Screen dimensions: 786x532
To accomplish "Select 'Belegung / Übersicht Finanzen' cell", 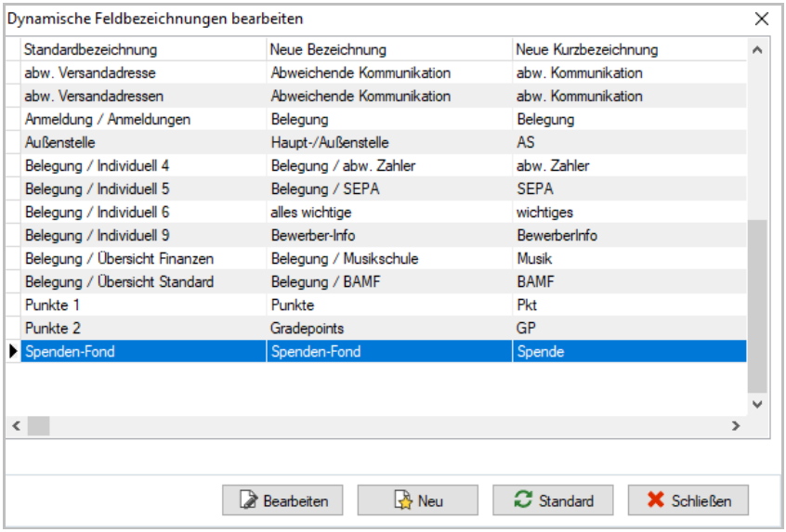I will pos(143,258).
